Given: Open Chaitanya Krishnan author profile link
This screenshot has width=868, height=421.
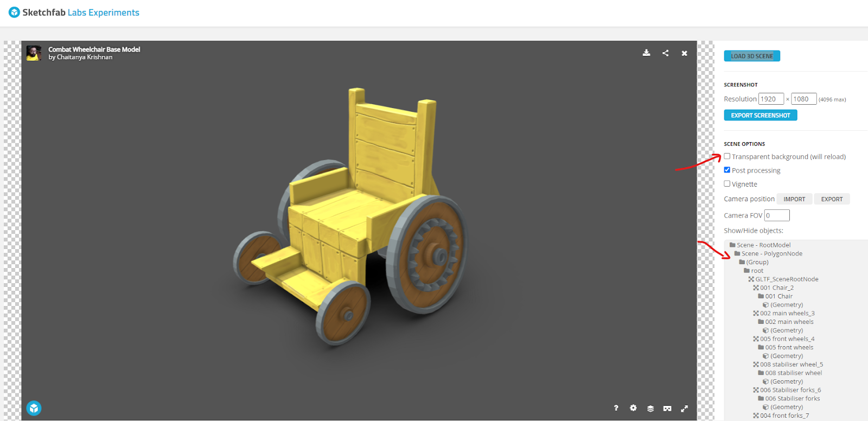Looking at the screenshot, I should pos(85,57).
